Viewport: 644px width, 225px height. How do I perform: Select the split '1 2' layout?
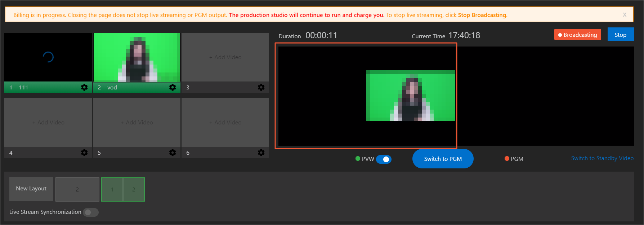[x=123, y=189]
